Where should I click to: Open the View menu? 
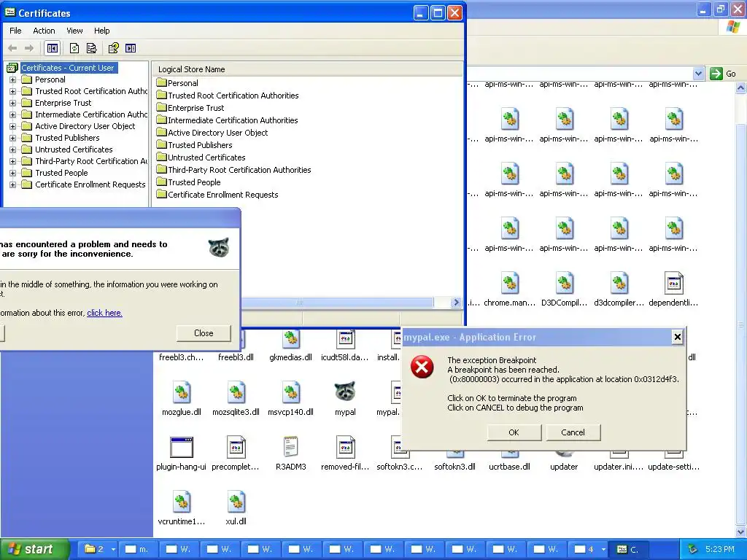(74, 31)
